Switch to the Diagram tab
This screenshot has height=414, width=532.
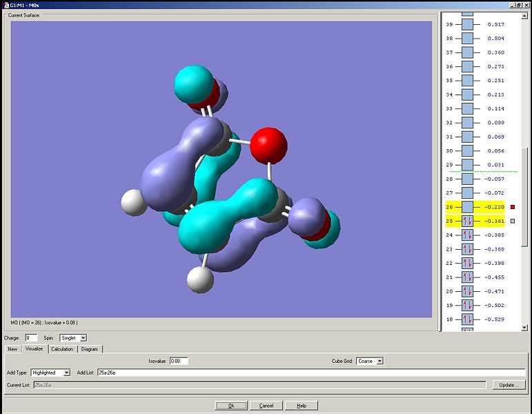coord(90,349)
